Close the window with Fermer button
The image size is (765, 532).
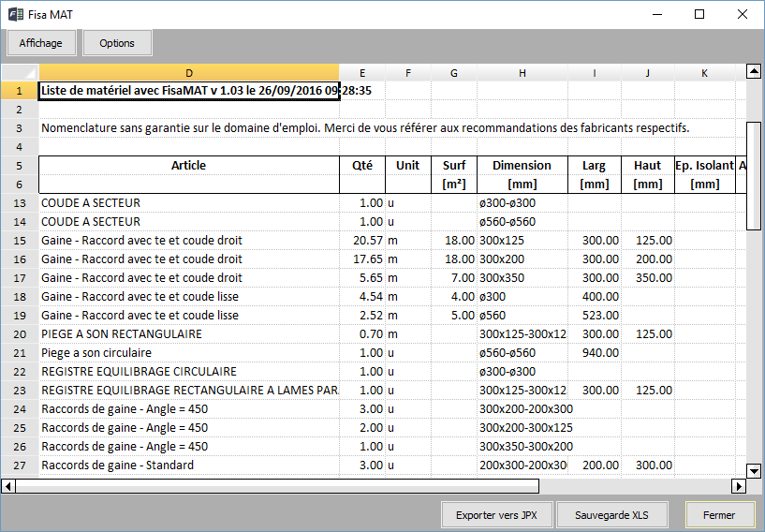pyautogui.click(x=719, y=514)
